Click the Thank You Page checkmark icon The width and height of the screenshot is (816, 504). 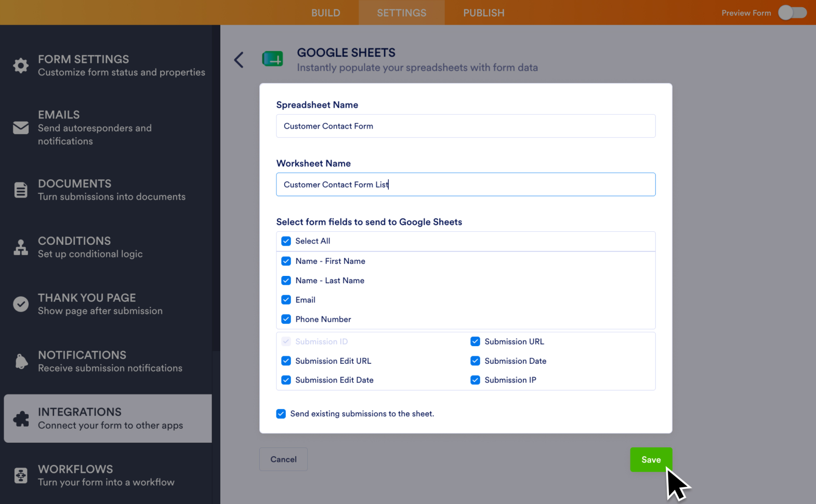click(x=21, y=304)
